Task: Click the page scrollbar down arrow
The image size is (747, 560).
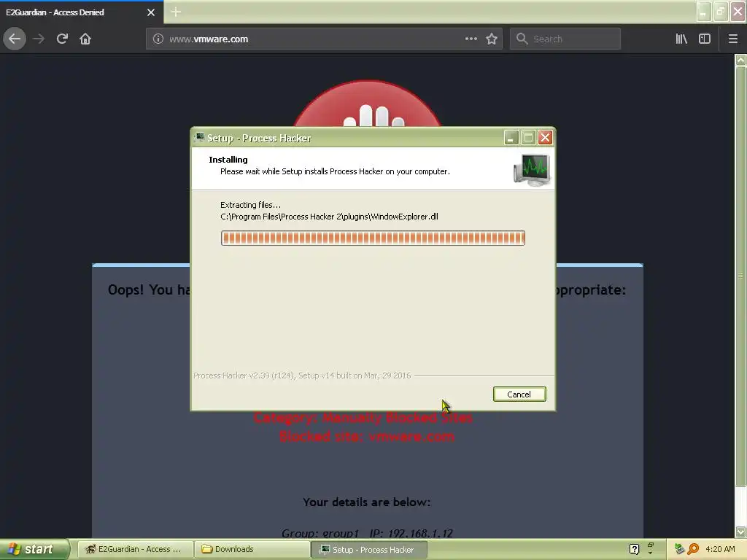Action: 740,532
